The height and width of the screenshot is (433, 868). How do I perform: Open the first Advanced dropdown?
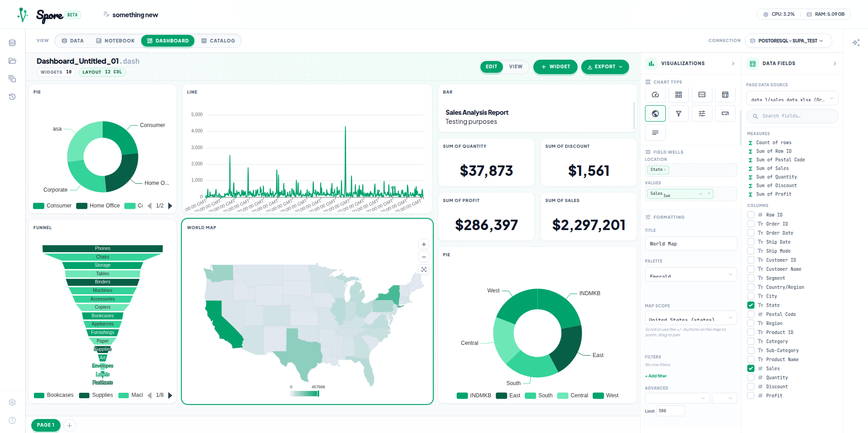pos(677,398)
